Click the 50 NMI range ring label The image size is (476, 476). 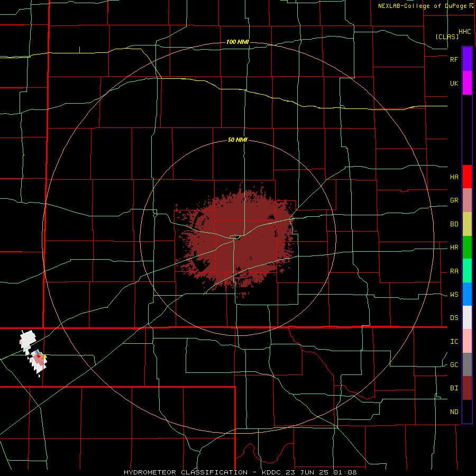coord(237,140)
